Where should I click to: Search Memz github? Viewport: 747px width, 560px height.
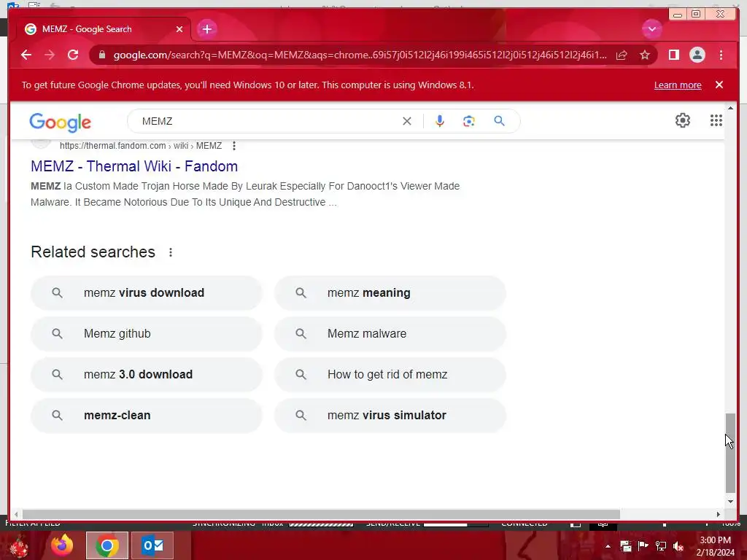click(146, 334)
